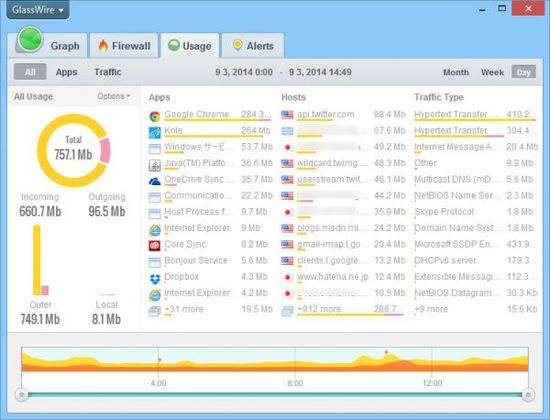Switch to the Alerts tab
This screenshot has width=550, height=420.
tap(253, 46)
